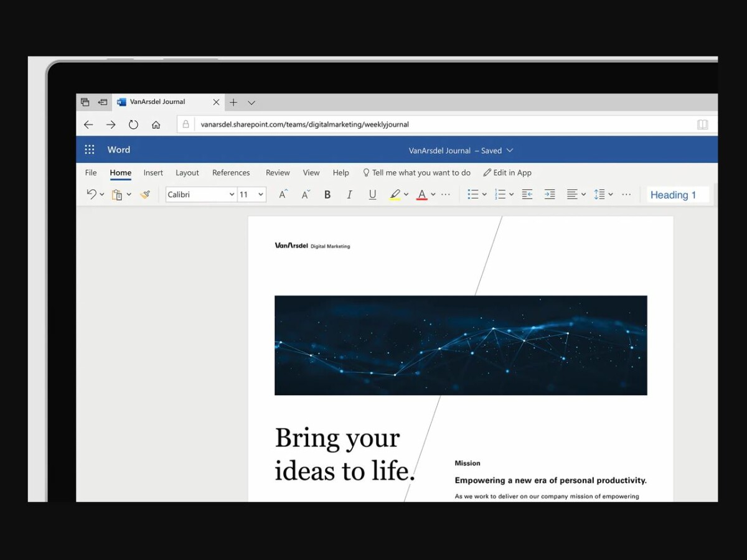Toggle Italic formatting

click(x=350, y=195)
